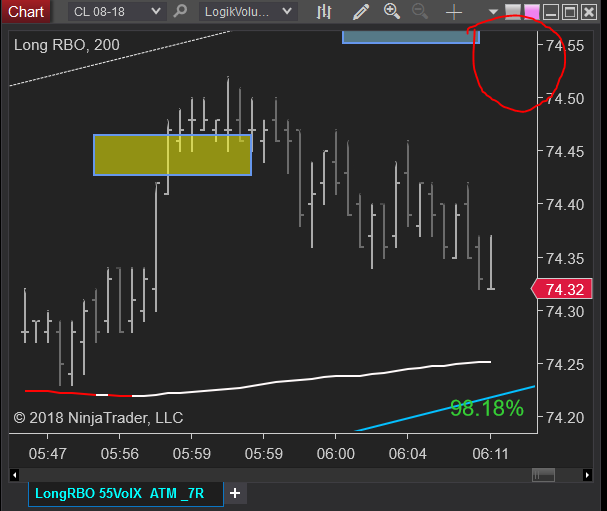Click the 74.35 price axis label

tap(565, 259)
